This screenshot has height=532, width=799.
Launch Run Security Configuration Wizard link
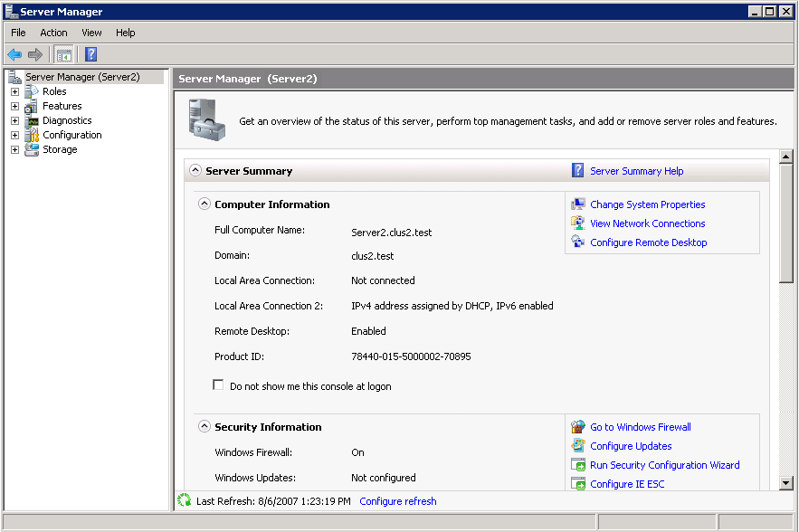pos(665,465)
